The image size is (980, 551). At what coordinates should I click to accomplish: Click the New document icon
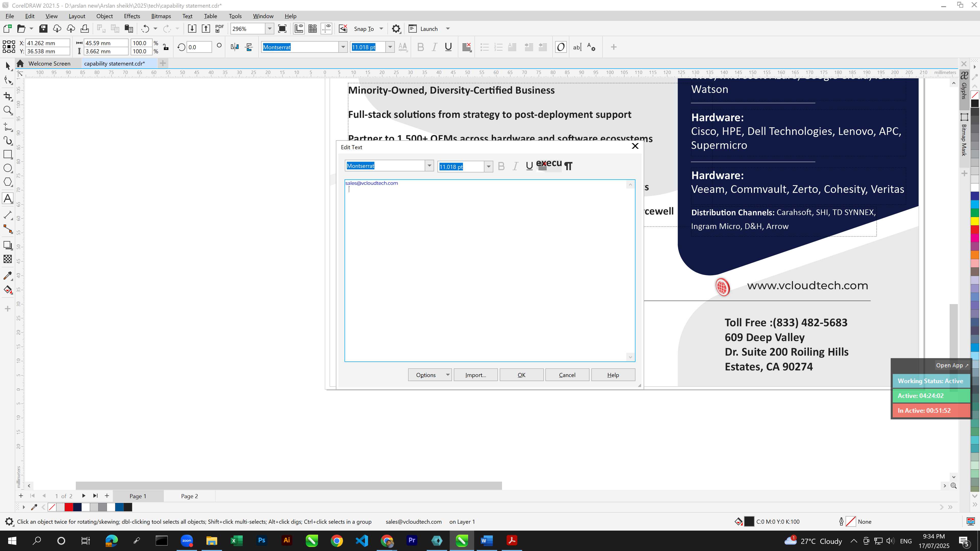(8, 29)
